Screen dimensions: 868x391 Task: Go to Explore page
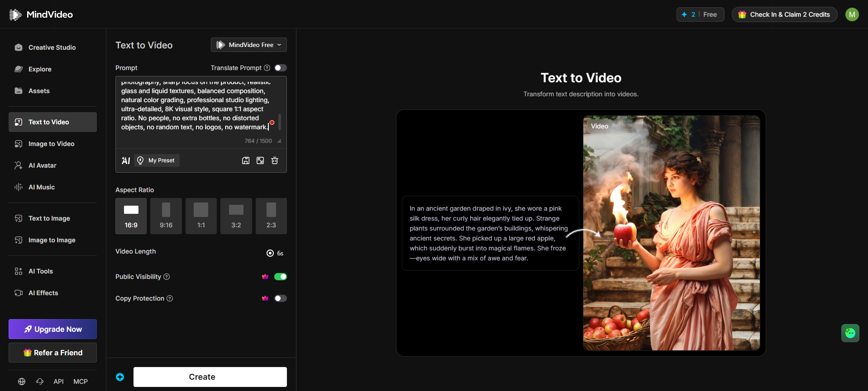(x=52, y=69)
